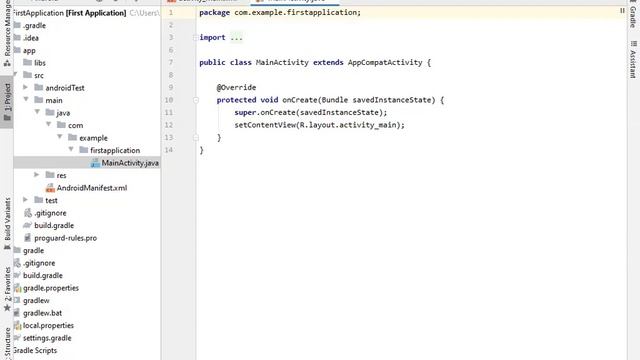Click the Build Variants android icon

(x=7, y=247)
